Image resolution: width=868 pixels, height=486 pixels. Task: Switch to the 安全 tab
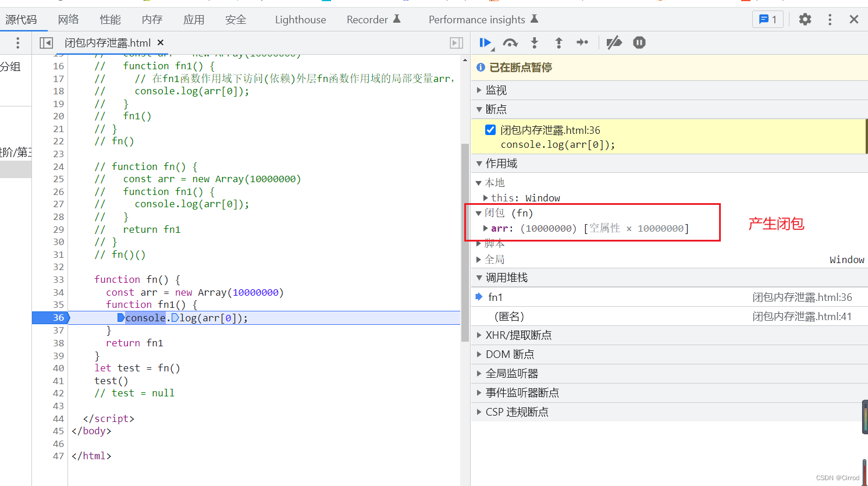click(x=236, y=19)
